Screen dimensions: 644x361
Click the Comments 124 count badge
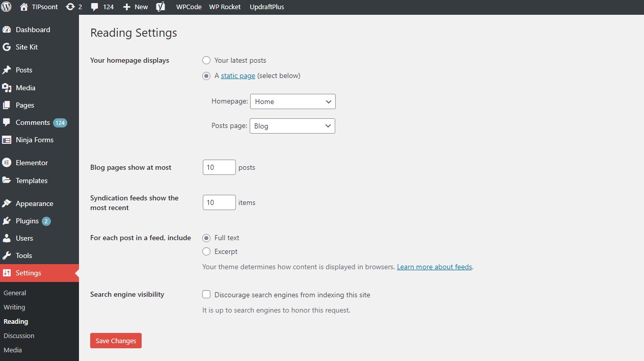(60, 123)
